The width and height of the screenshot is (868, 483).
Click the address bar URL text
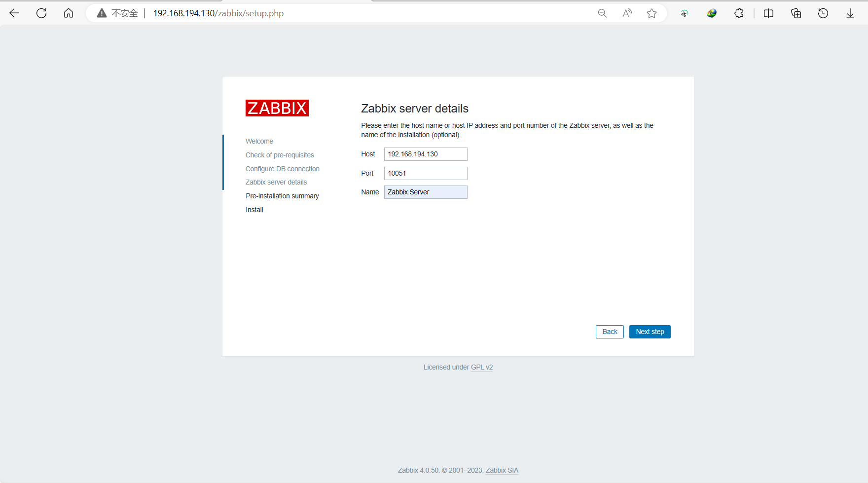pyautogui.click(x=218, y=13)
